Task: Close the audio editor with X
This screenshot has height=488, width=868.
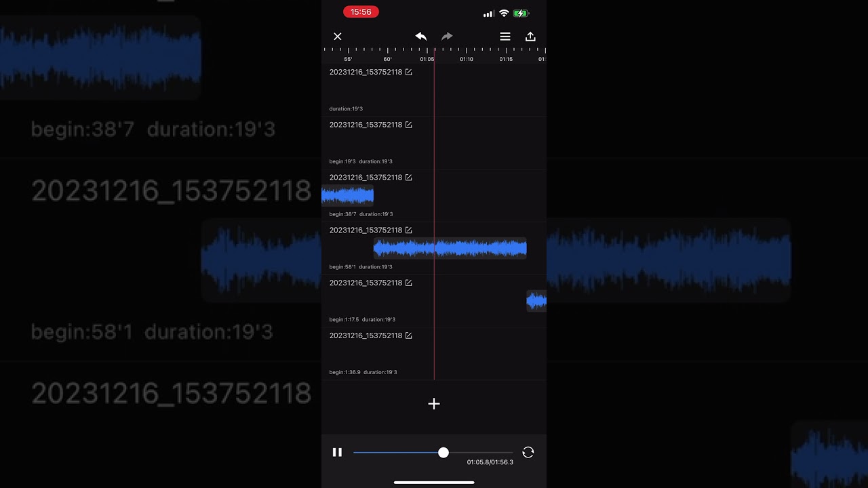Action: pyautogui.click(x=338, y=37)
